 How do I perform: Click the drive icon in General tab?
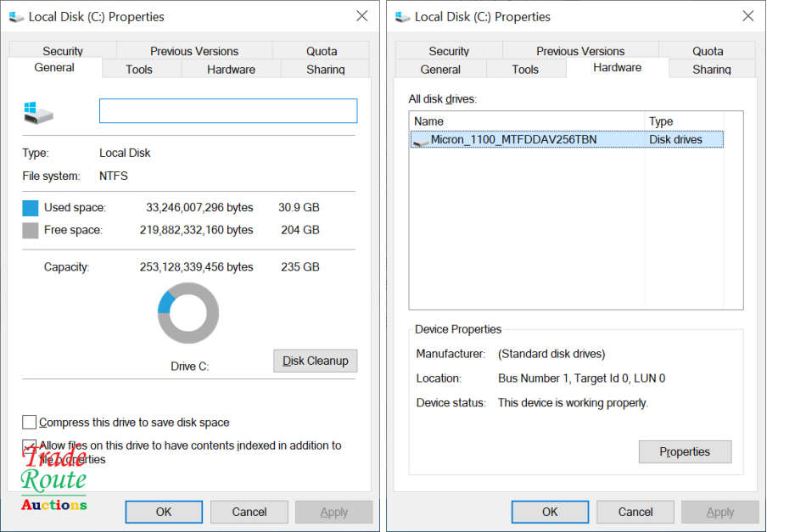(36, 112)
